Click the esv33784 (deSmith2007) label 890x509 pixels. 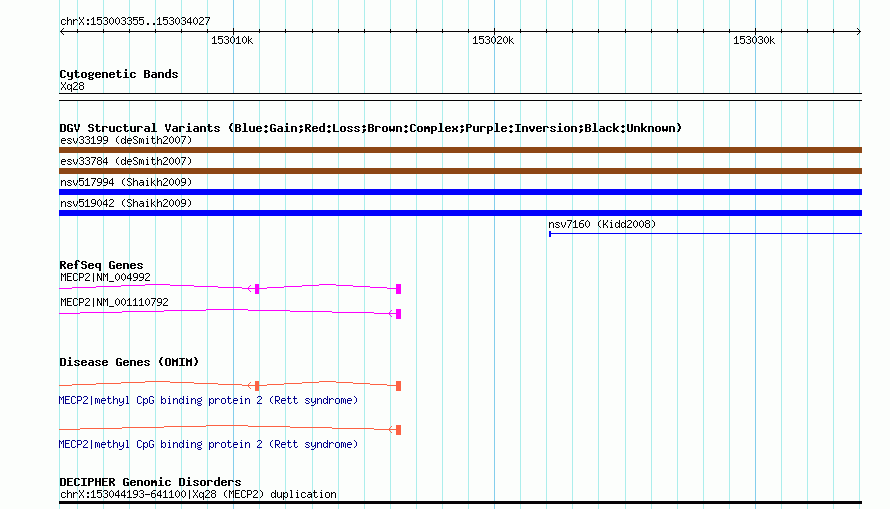[126, 161]
